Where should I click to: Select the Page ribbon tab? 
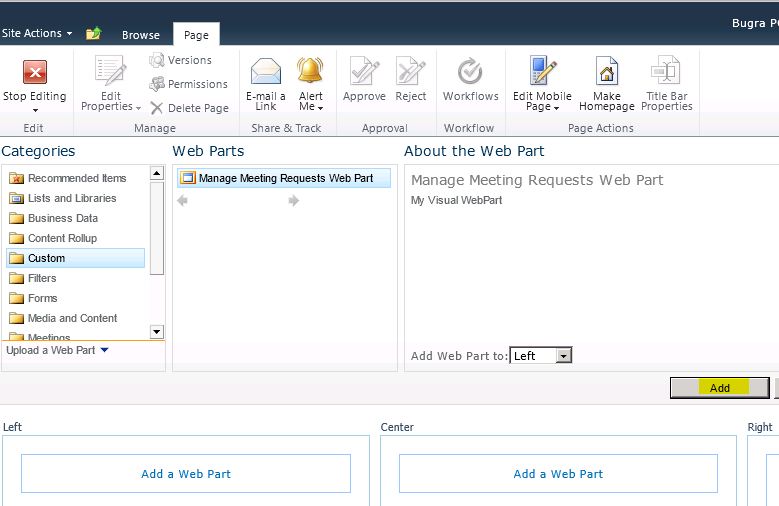coord(196,35)
